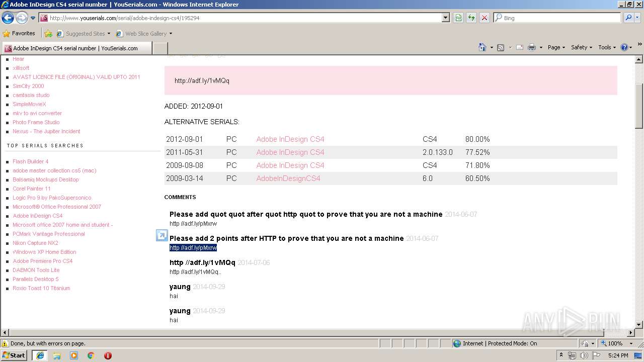Click the vertical scrollbar thumb
Image resolution: width=644 pixels, height=362 pixels.
(639, 106)
